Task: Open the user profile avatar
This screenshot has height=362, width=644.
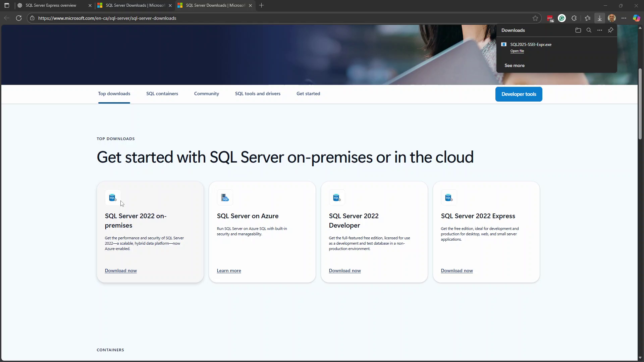Action: pos(612,18)
